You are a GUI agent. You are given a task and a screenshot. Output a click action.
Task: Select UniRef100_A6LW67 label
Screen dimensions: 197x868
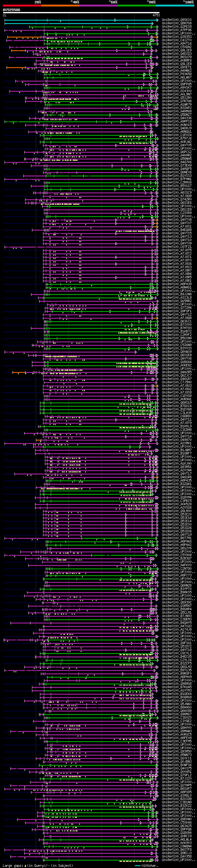pyautogui.click(x=177, y=78)
